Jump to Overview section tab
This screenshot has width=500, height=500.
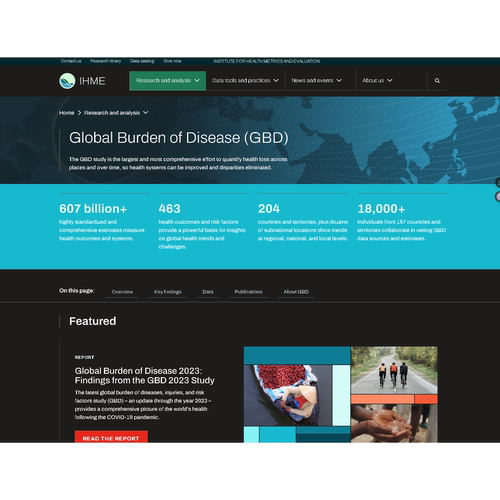tap(122, 292)
